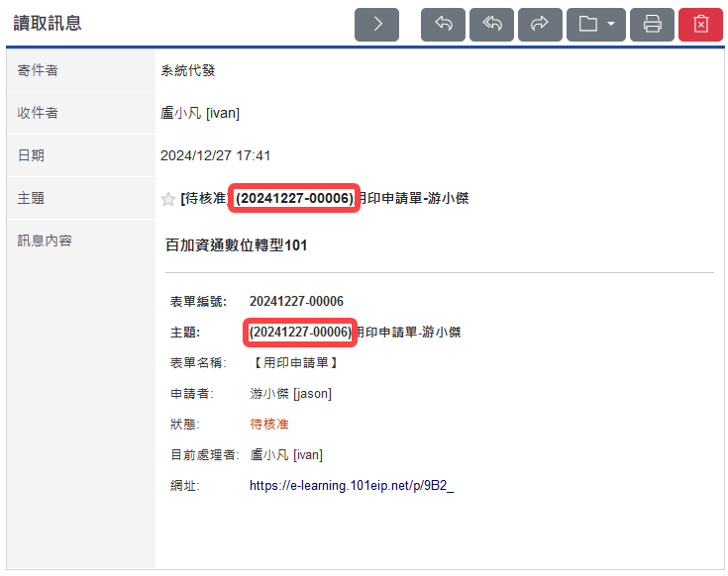This screenshot has width=728, height=576.
Task: Click the form name 【用印申請單】
Action: 296,362
